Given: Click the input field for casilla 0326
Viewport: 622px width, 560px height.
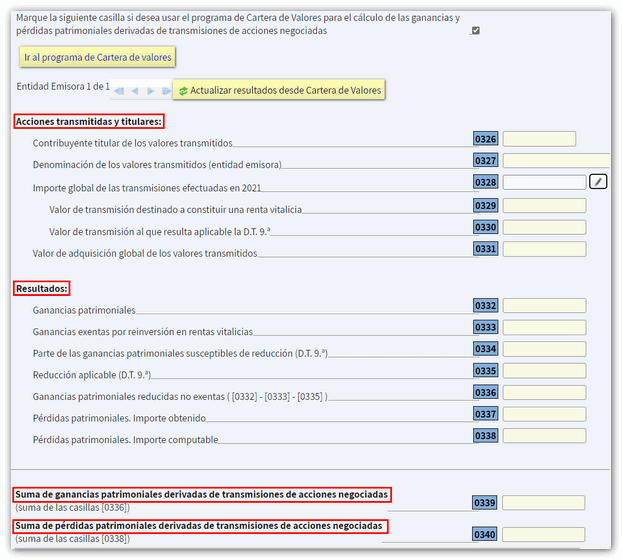Looking at the screenshot, I should click(x=539, y=139).
